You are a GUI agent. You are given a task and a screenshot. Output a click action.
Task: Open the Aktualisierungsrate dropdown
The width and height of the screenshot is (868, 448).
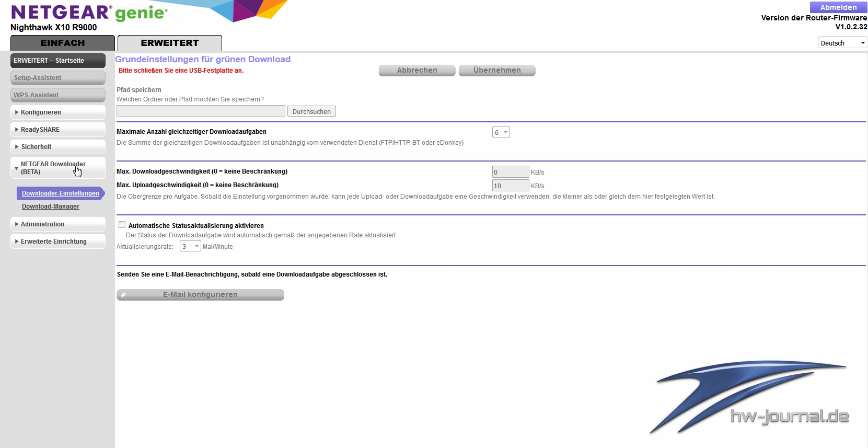click(x=190, y=246)
